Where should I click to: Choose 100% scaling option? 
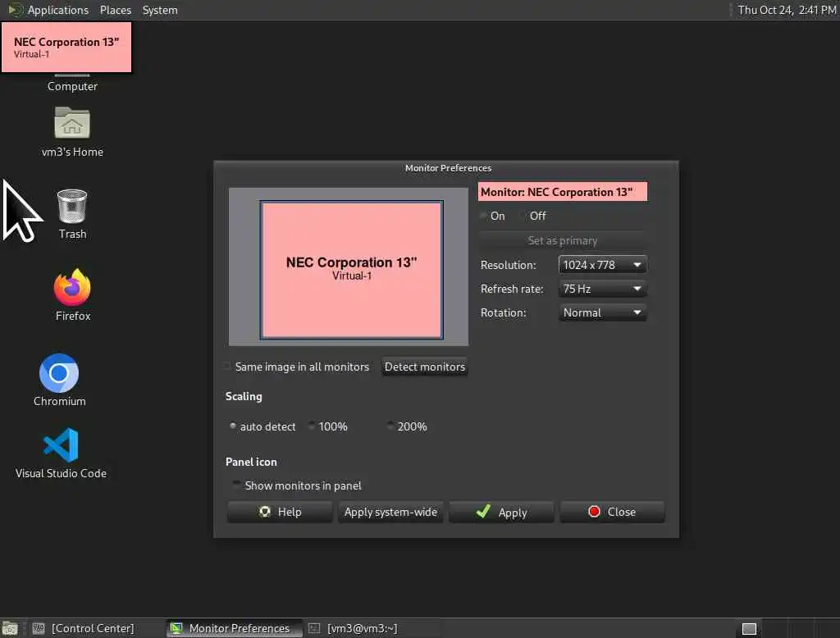pos(311,426)
